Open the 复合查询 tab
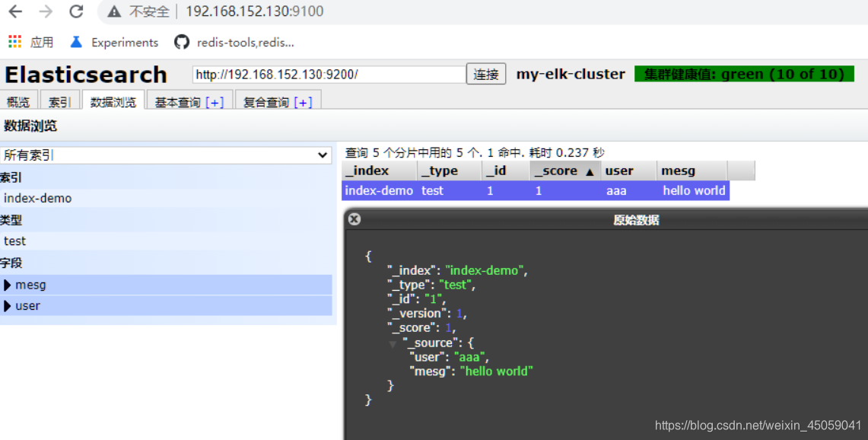Image resolution: width=868 pixels, height=440 pixels. (266, 102)
